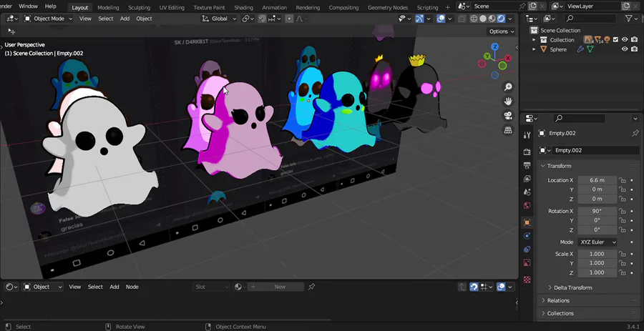Screen dimensions: 644x331
Task: Click the pan view hand gizmo
Action: (x=508, y=102)
